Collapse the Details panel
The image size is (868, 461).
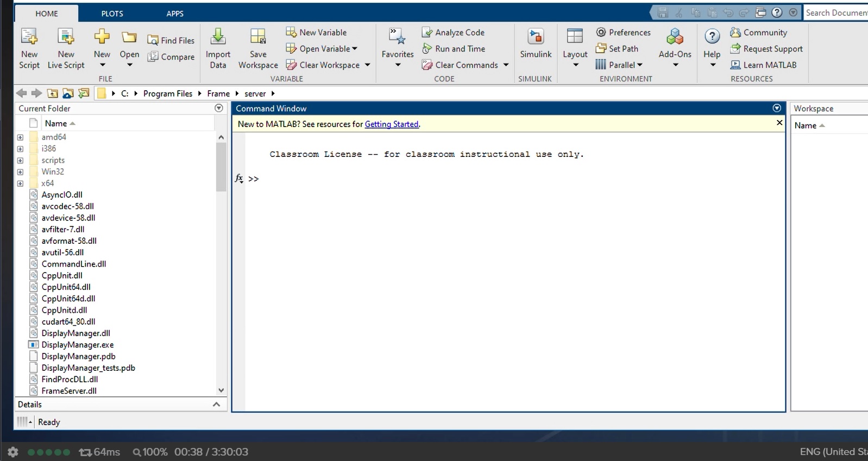(216, 405)
